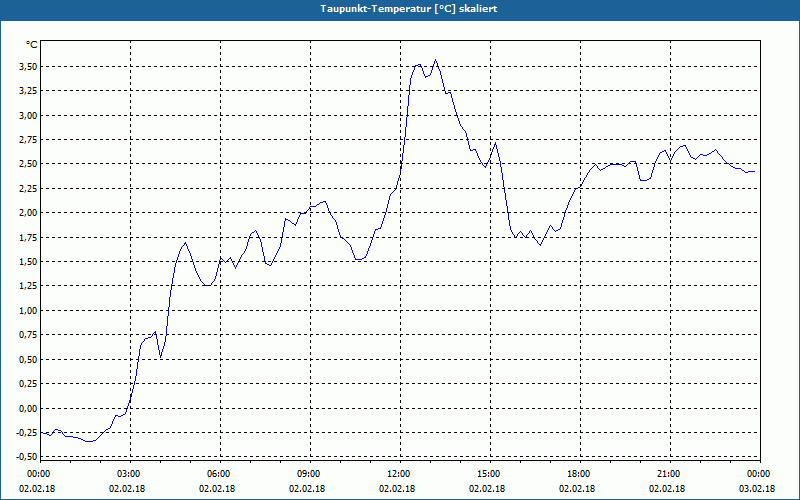Click the 2,50 y-axis value

(x=28, y=164)
